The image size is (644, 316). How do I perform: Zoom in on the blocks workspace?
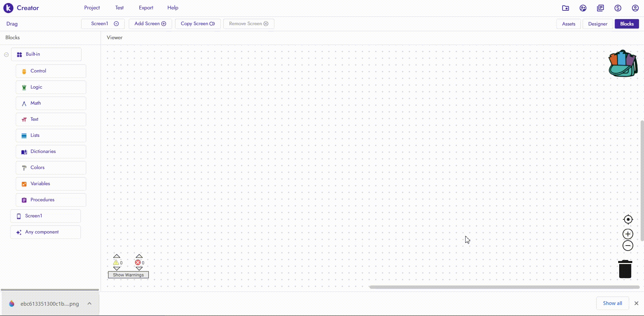tap(628, 234)
